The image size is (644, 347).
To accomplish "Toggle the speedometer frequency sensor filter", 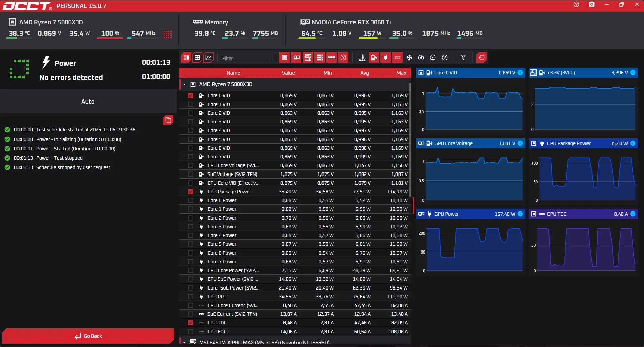I will point(421,57).
